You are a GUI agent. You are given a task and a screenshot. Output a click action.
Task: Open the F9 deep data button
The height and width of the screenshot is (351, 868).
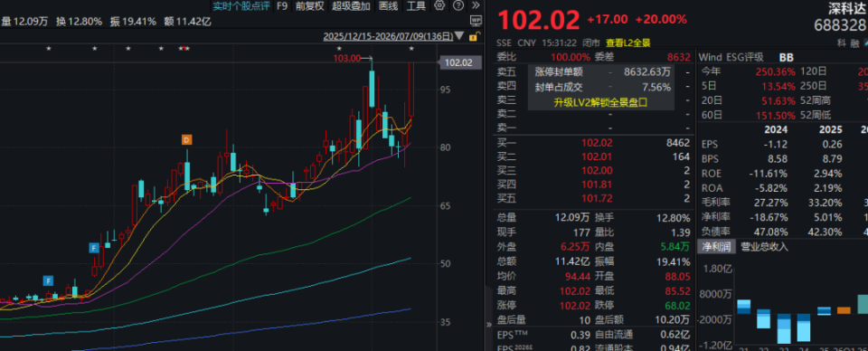click(282, 6)
